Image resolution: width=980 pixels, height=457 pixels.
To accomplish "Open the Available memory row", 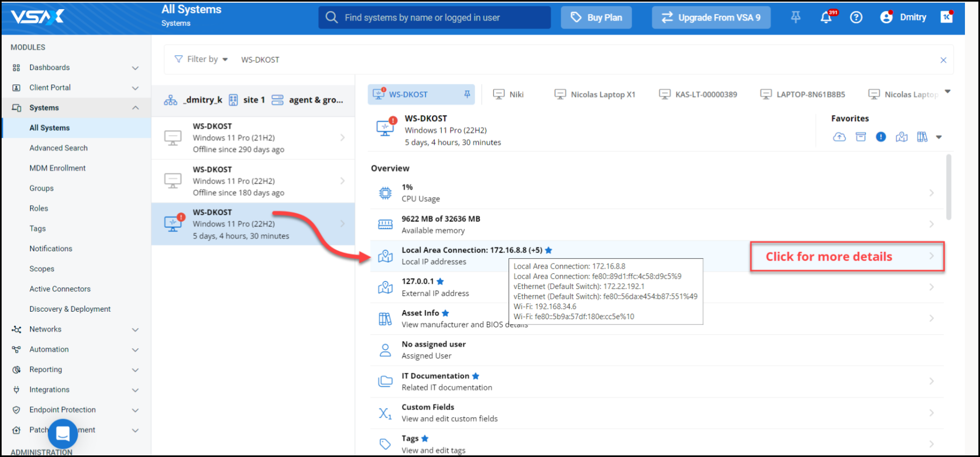I will 657,224.
